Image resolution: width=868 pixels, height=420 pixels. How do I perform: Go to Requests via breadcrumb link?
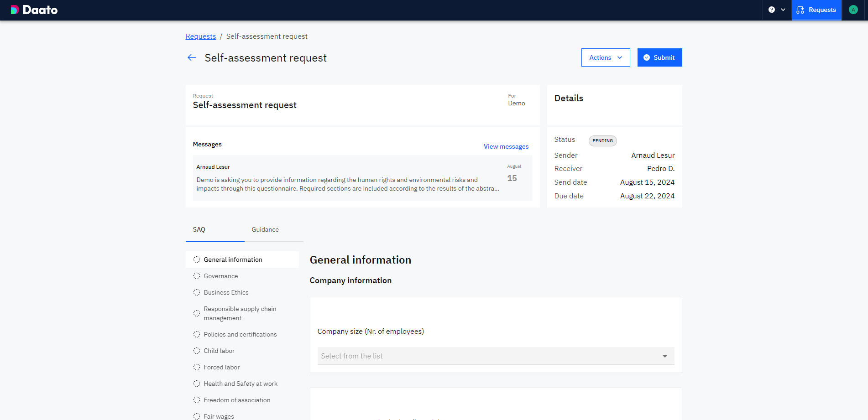pyautogui.click(x=201, y=36)
